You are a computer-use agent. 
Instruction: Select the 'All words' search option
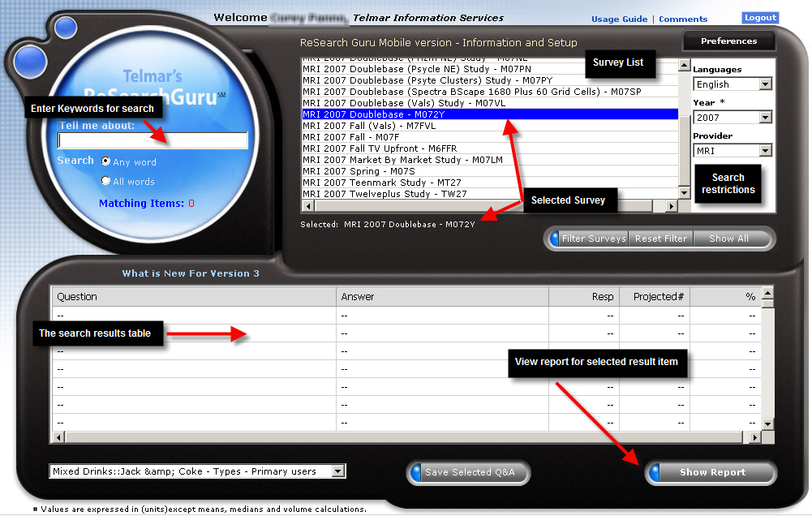(x=105, y=181)
